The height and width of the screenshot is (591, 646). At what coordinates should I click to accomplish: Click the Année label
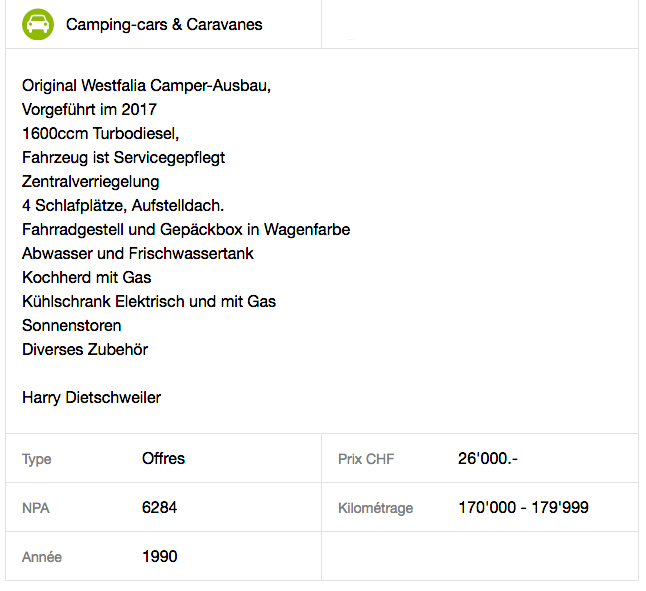pos(42,557)
